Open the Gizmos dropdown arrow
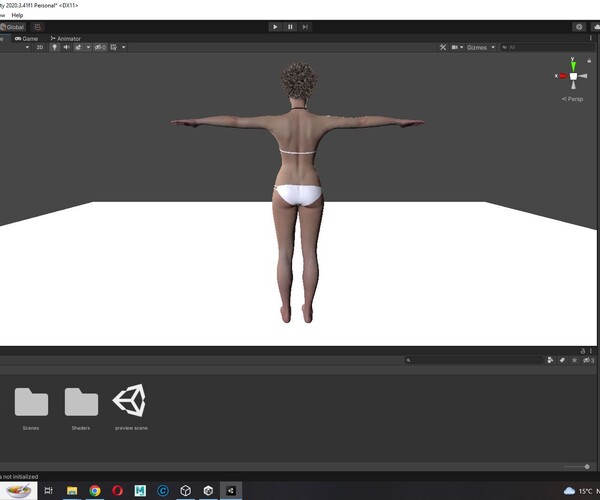Screen dimensions: 600x500 493,47
